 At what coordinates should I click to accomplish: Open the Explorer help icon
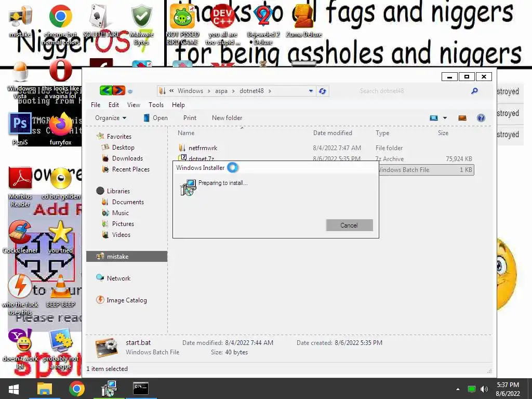click(x=481, y=118)
